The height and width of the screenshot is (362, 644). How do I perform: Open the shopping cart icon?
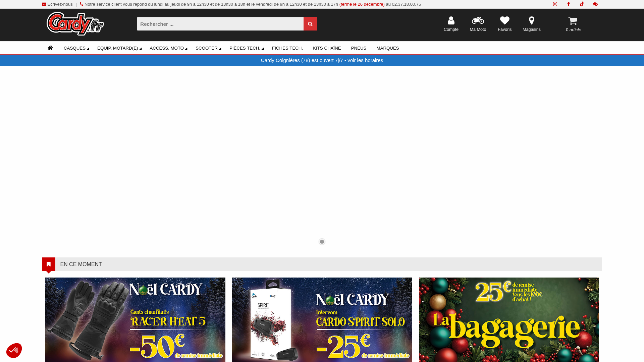[573, 21]
